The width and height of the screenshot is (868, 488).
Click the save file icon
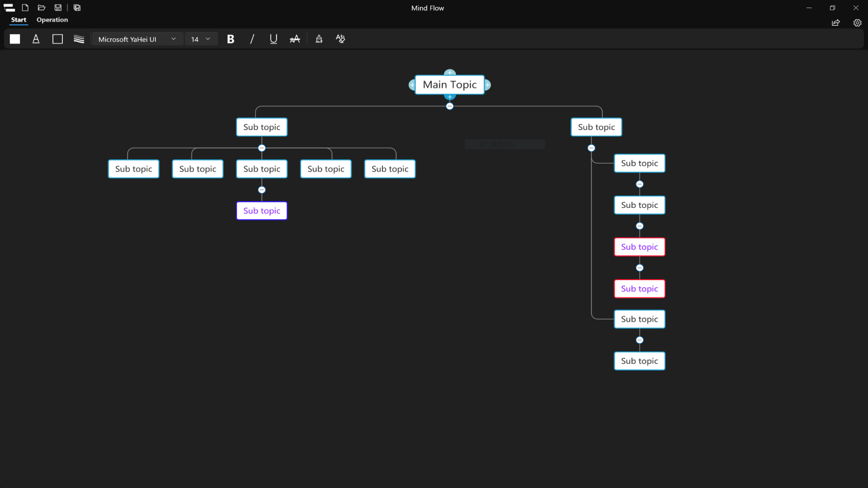pos(58,8)
